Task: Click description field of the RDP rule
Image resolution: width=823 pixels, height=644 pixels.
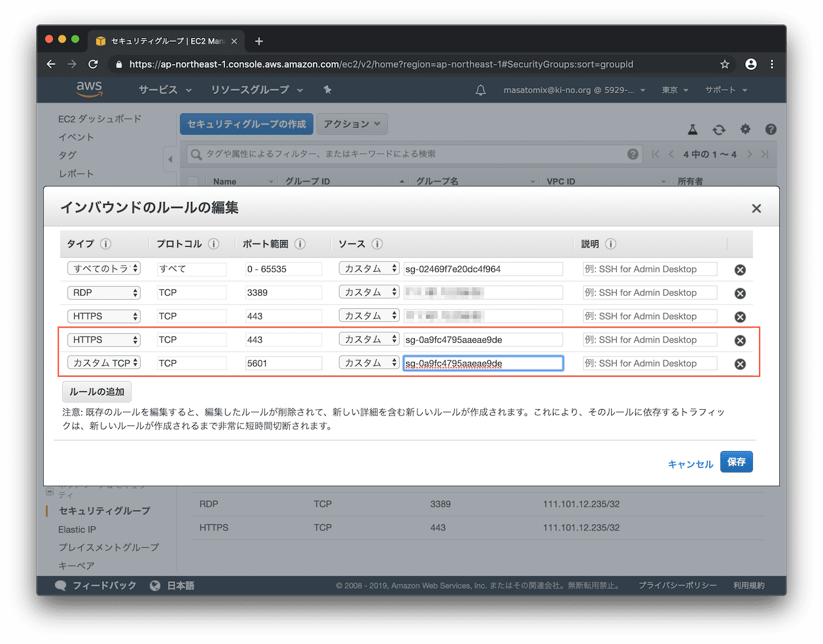Action: coord(650,293)
